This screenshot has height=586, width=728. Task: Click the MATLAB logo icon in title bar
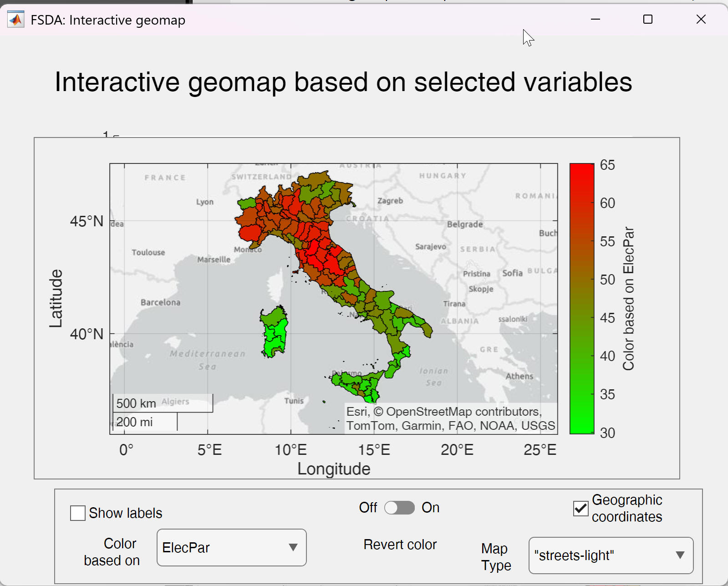[16, 20]
